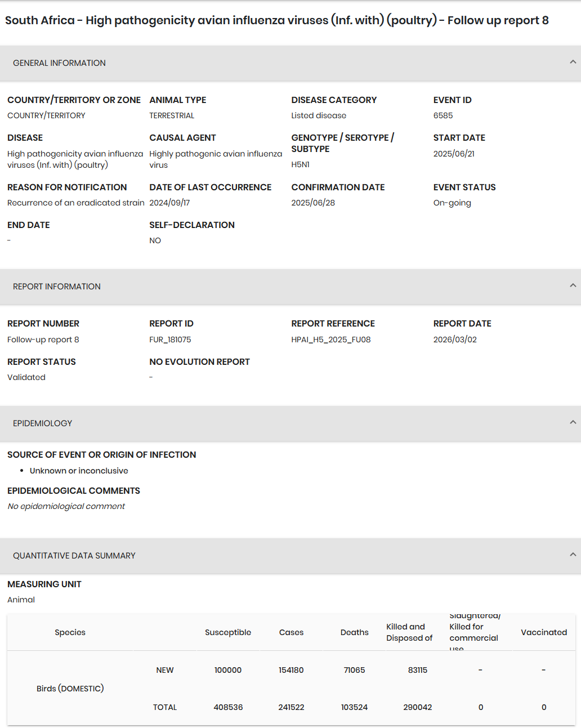This screenshot has width=581, height=728.
Task: Collapse the Epidemiology section chevron
Action: click(x=573, y=423)
